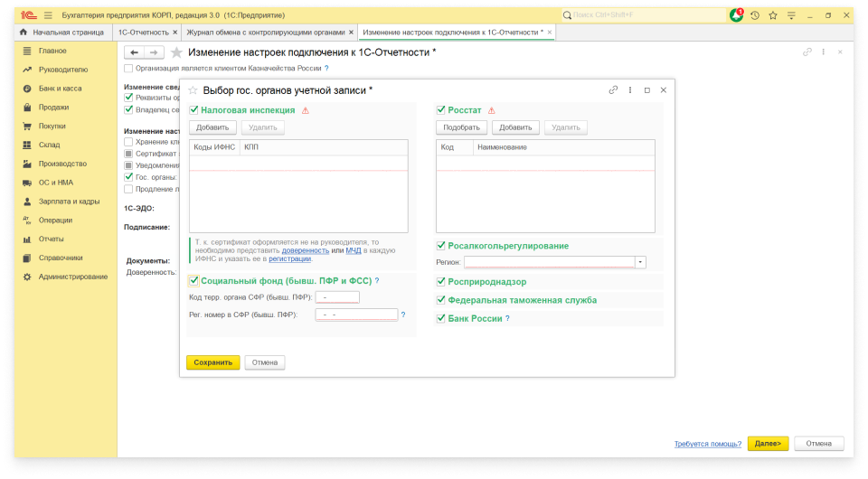Go back with the left arrow button

click(134, 52)
